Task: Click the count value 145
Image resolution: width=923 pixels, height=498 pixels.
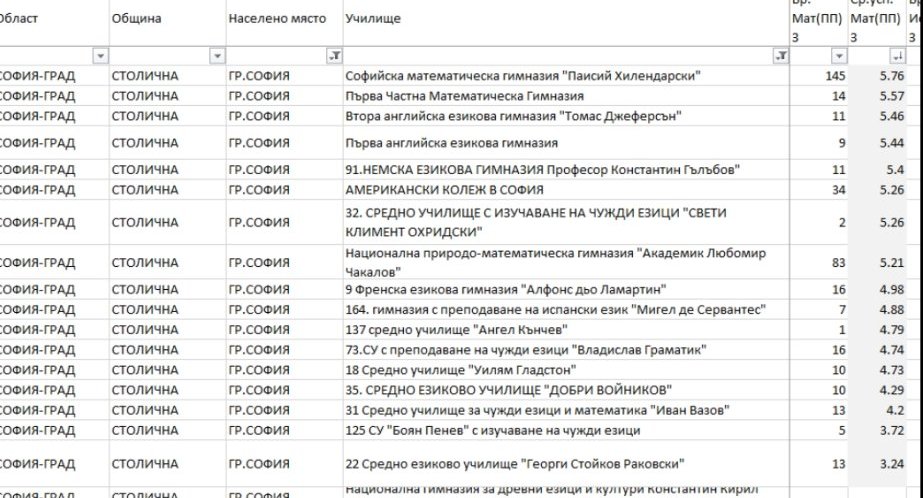Action: point(835,76)
